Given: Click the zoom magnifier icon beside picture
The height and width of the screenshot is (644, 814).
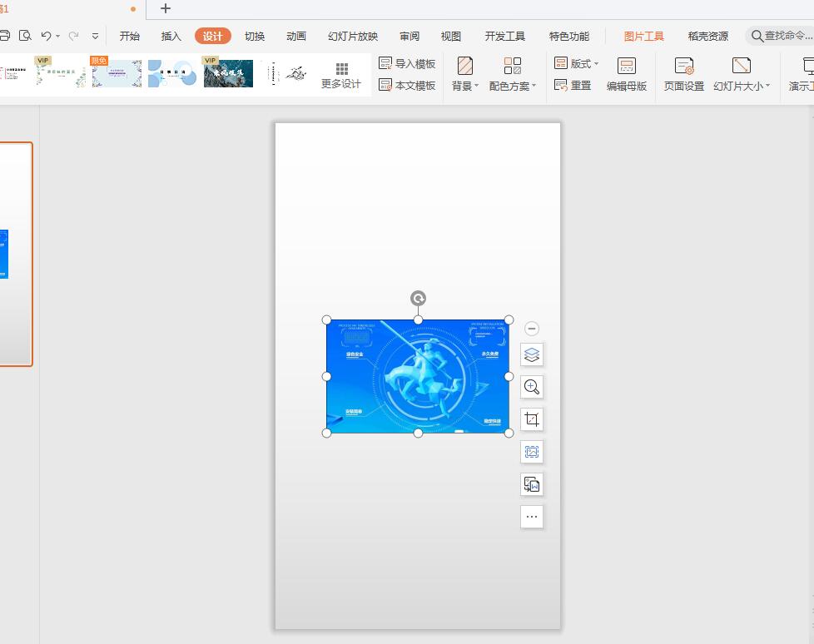Looking at the screenshot, I should 532,387.
